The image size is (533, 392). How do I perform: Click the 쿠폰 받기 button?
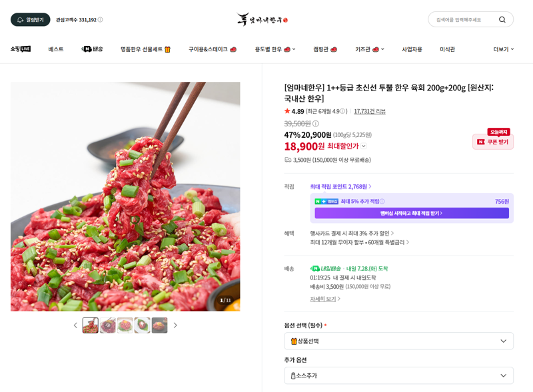coord(493,142)
